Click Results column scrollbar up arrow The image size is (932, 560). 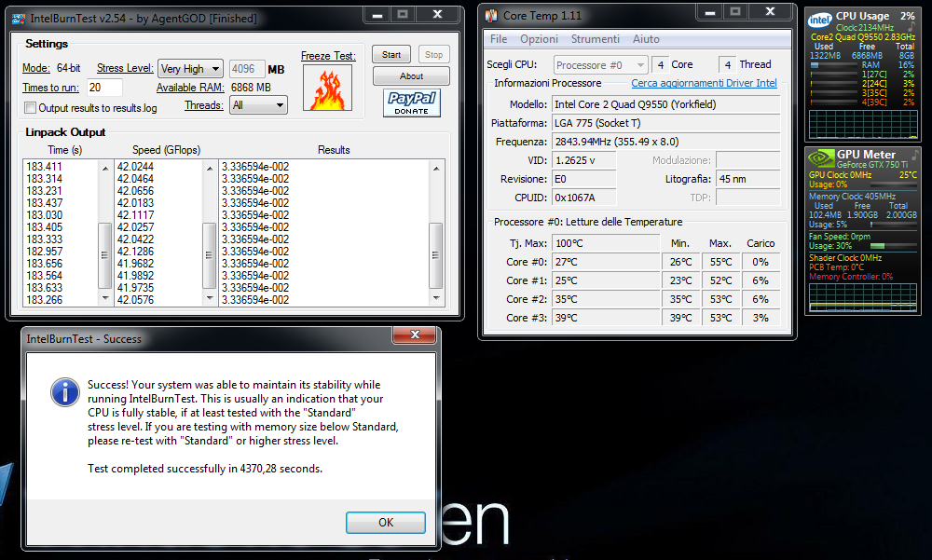436,169
